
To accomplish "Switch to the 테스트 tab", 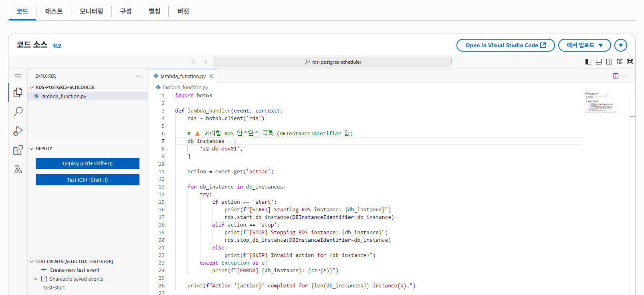I will 54,11.
